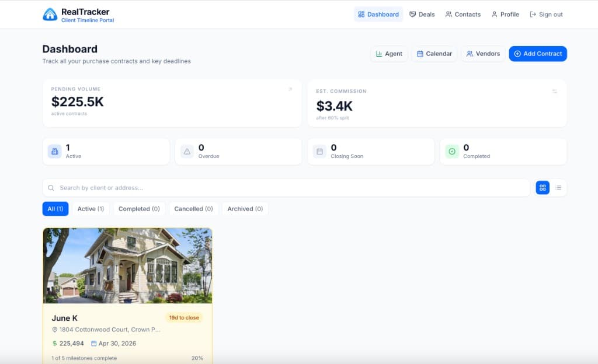Select the blue grid view icon
598x364 pixels.
543,187
